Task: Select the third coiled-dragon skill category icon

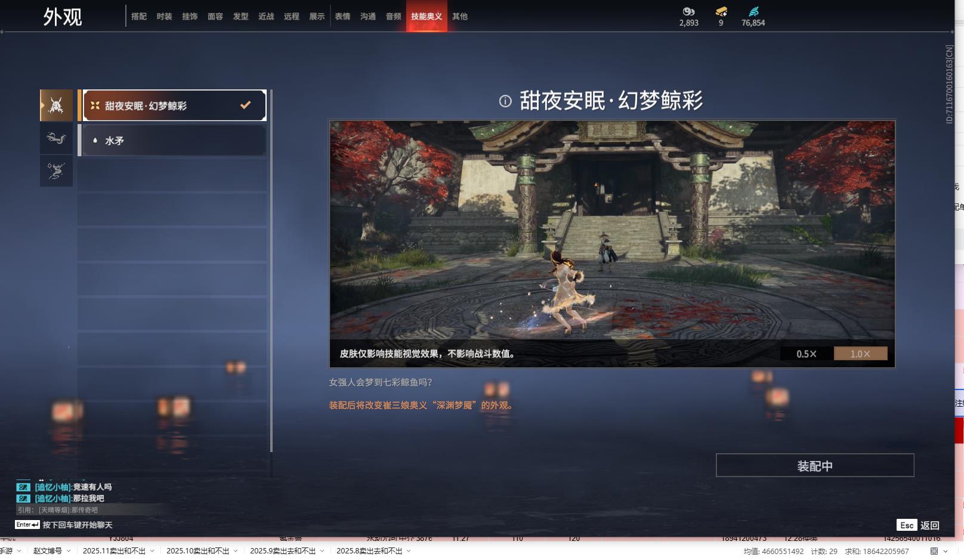Action: tap(56, 171)
